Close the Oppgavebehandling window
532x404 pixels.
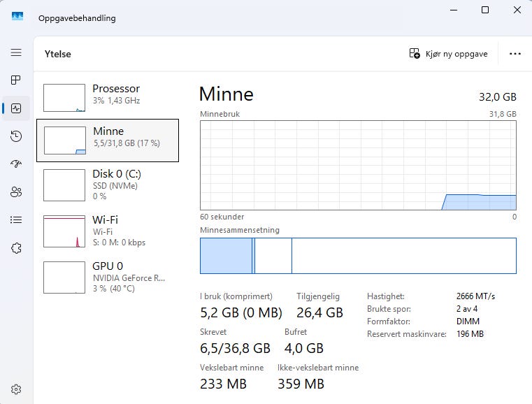(517, 10)
